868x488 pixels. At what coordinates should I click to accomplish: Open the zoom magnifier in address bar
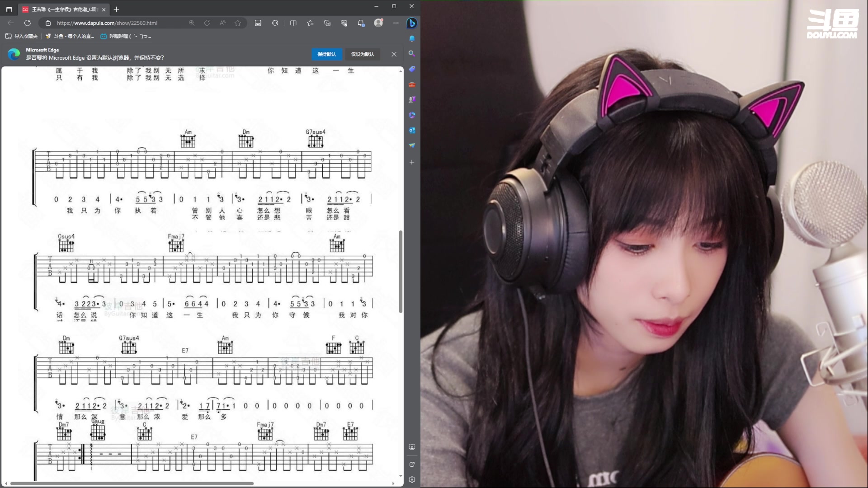coord(192,23)
